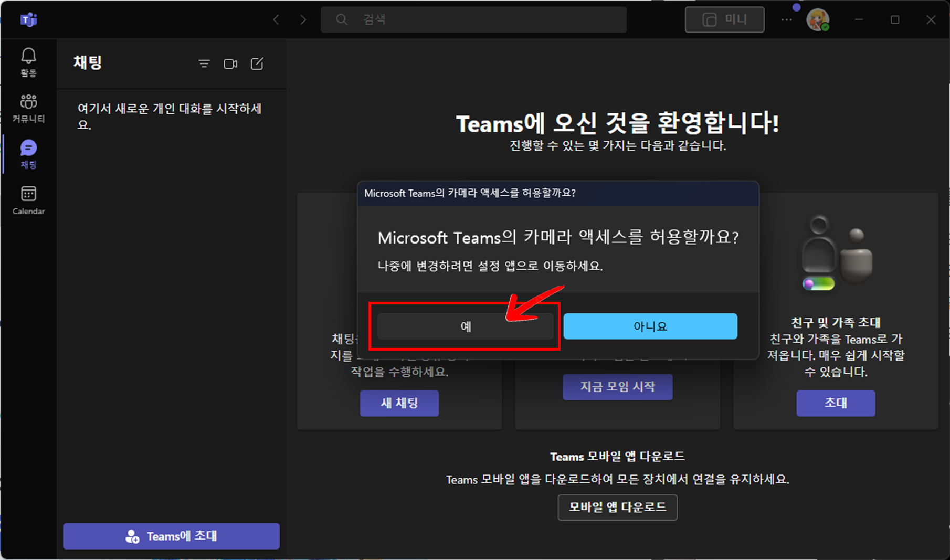
Task: Open the more options ellipsis menu
Action: click(x=786, y=19)
